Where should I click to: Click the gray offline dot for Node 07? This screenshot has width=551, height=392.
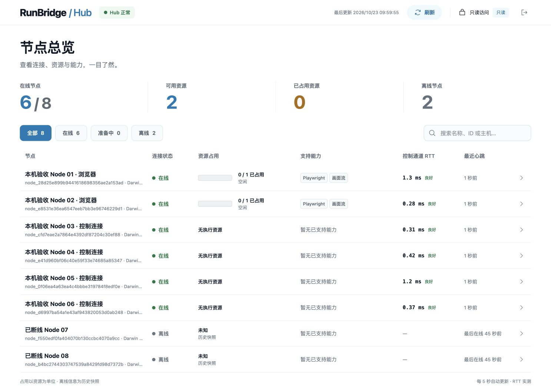coord(154,334)
